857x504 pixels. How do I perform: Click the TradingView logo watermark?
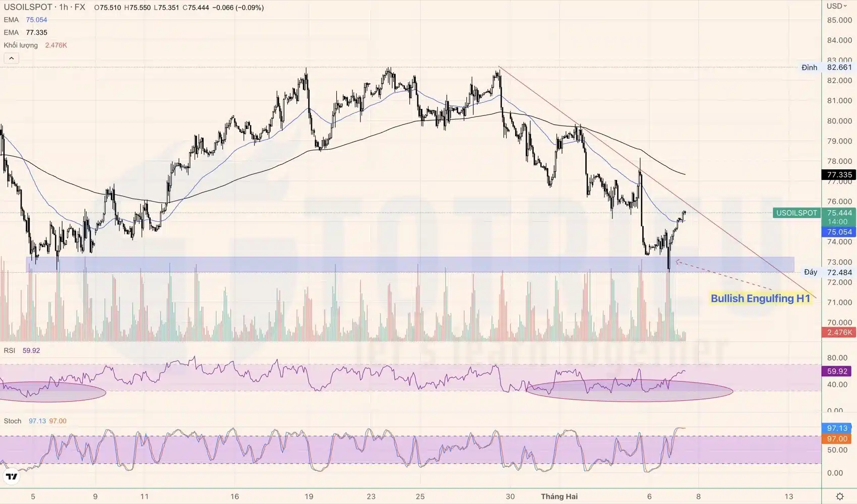pyautogui.click(x=12, y=475)
